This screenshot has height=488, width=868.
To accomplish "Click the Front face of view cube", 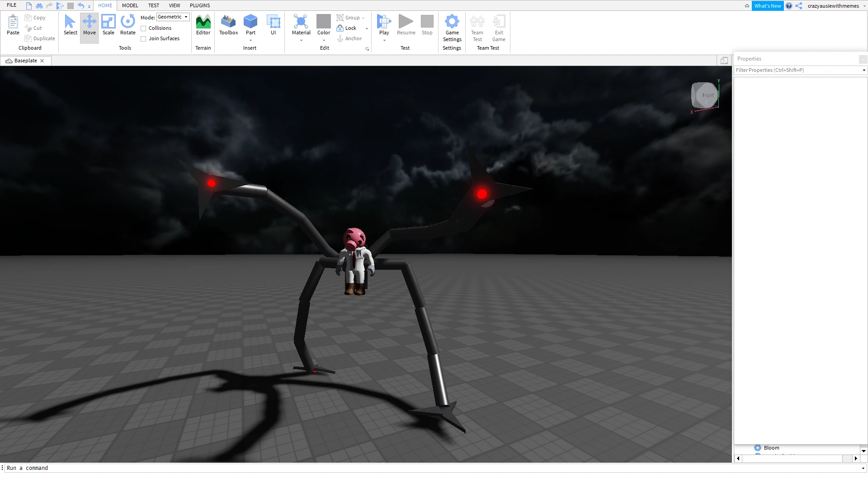I will (707, 95).
